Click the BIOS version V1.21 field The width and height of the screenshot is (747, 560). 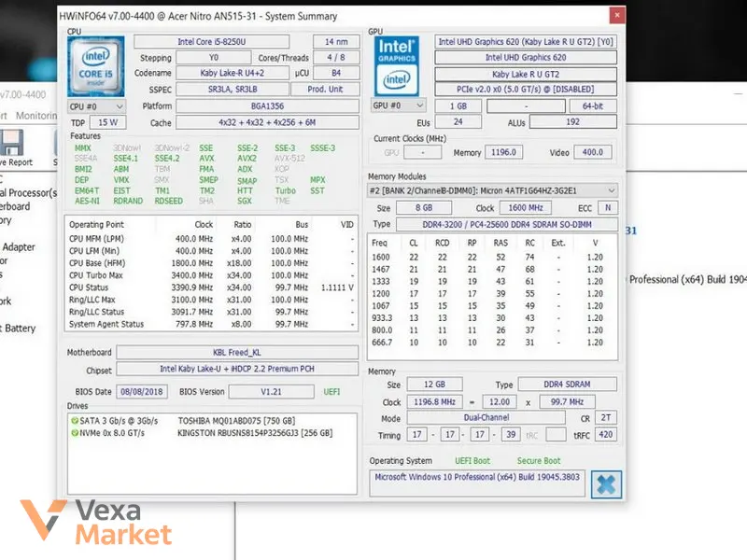click(x=271, y=392)
